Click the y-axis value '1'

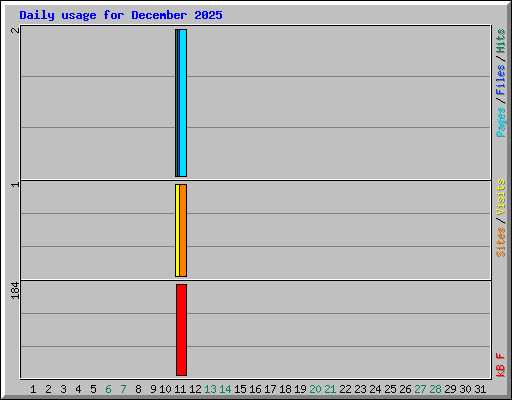(15, 184)
